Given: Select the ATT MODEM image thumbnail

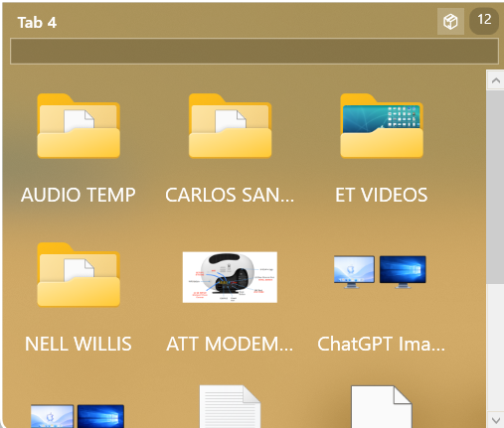Looking at the screenshot, I should point(230,277).
